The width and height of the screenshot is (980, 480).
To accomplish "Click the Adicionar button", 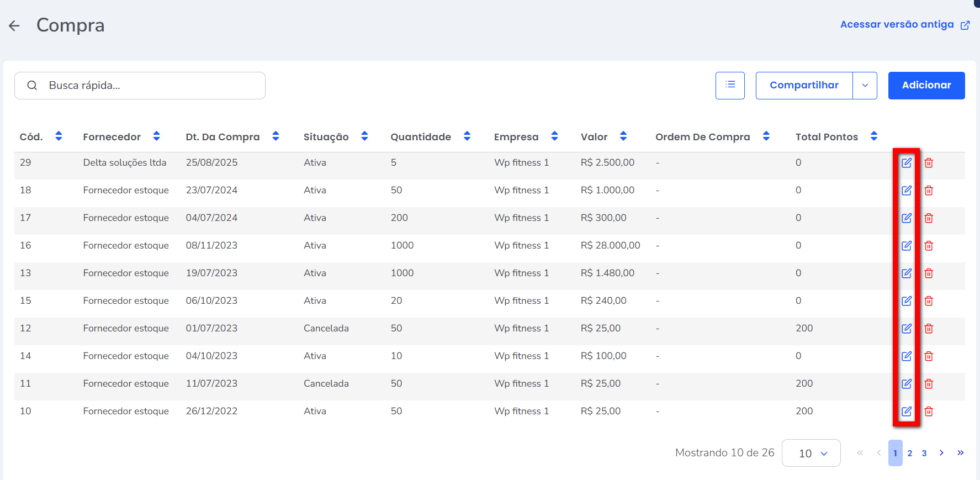I will pos(926,86).
